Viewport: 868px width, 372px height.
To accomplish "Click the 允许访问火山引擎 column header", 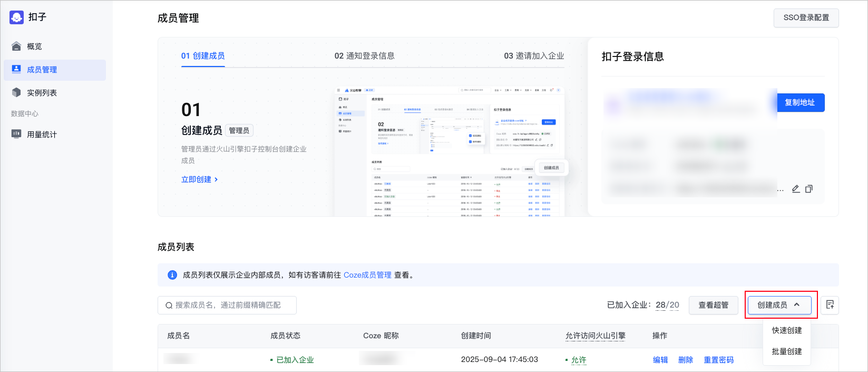I will click(596, 336).
